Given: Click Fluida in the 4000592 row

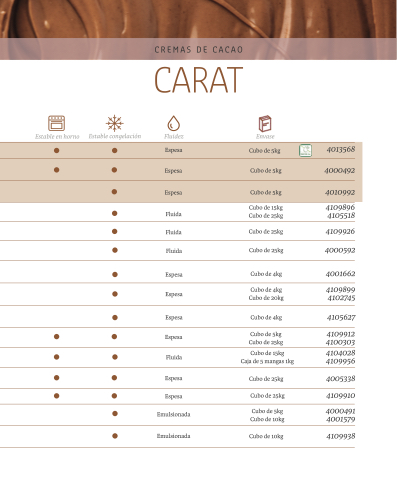Looking at the screenshot, I should [x=174, y=251].
